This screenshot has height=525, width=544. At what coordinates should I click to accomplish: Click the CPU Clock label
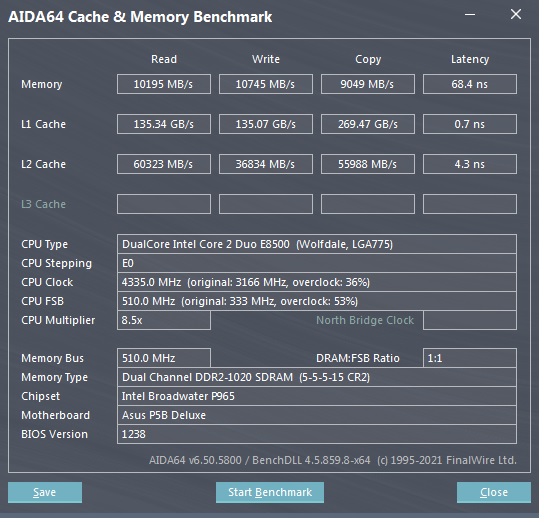(47, 282)
